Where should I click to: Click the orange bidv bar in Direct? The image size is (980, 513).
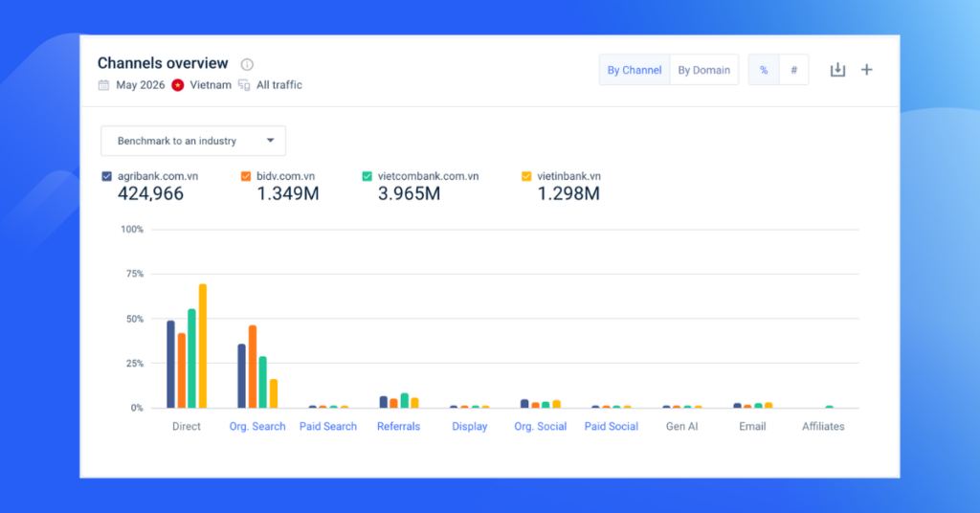181,370
